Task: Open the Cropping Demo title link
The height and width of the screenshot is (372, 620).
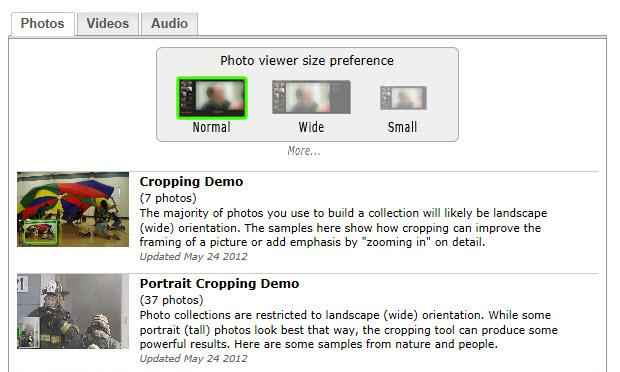Action: [x=191, y=181]
